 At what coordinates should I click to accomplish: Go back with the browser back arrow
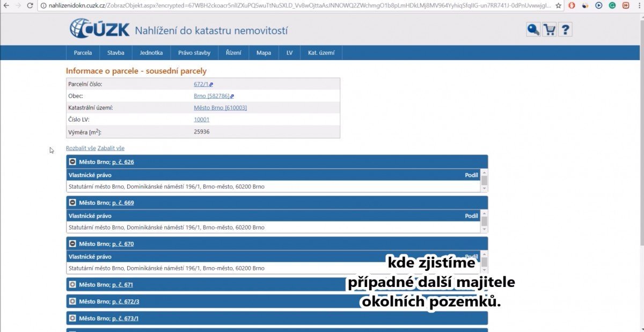pyautogui.click(x=6, y=5)
